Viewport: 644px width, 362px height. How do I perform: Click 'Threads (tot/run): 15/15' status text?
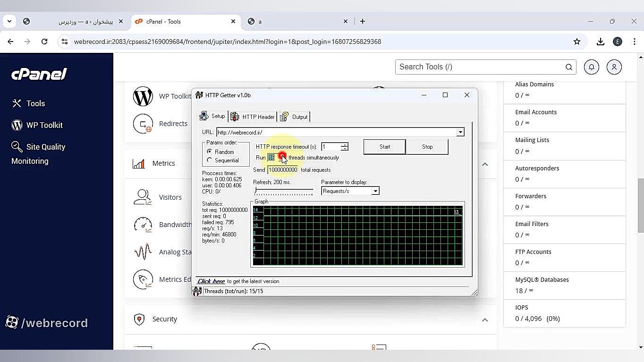233,291
